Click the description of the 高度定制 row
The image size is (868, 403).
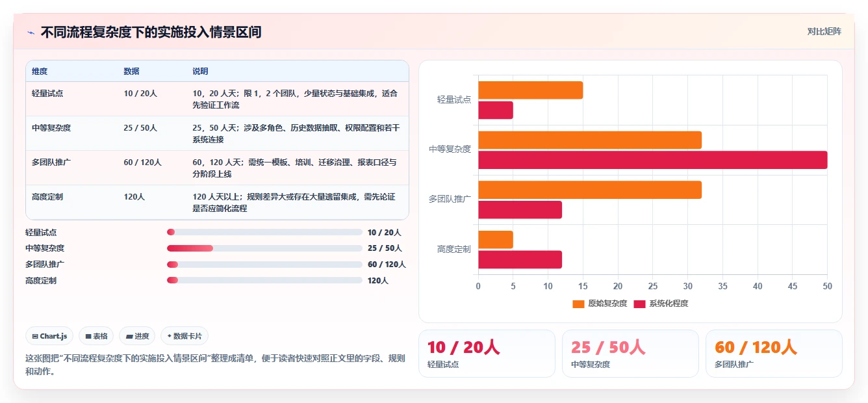(294, 203)
